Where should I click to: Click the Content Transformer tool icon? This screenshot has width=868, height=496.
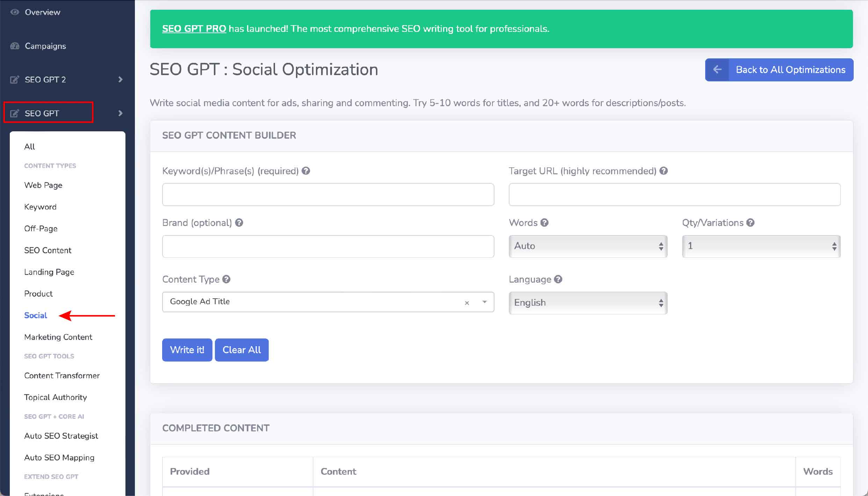[x=62, y=375]
